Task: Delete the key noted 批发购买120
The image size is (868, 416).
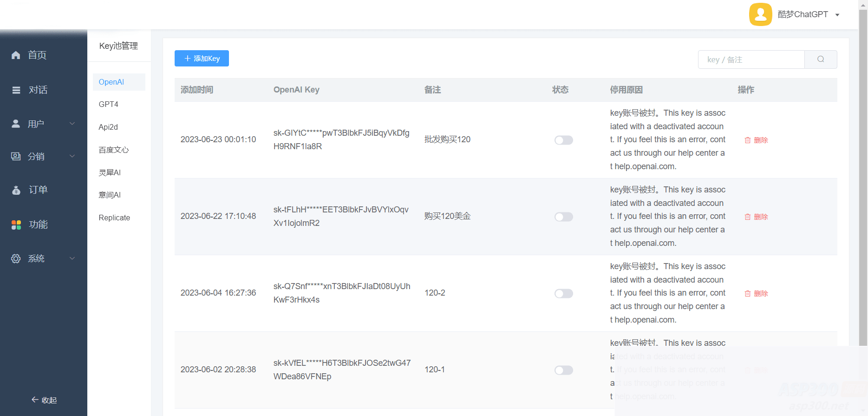Action: coord(757,140)
